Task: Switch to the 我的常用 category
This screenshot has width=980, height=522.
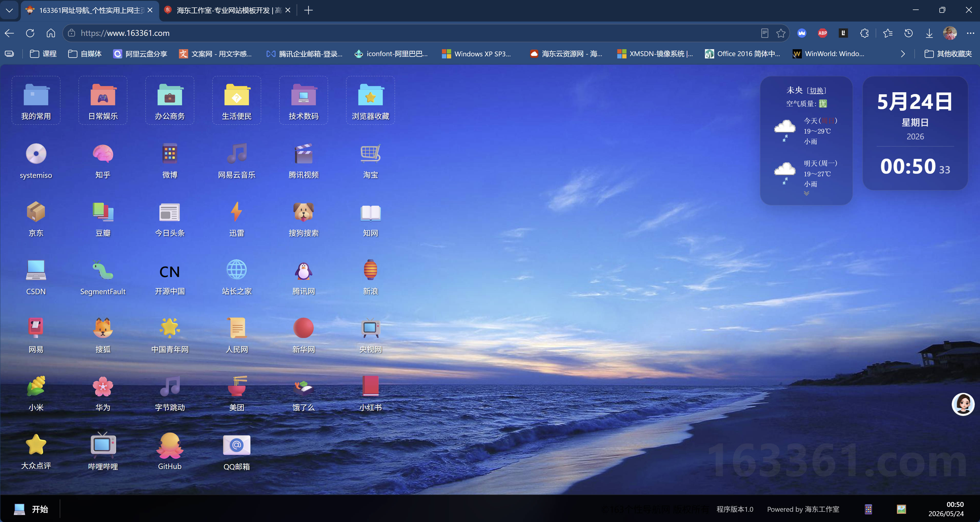Action: (36, 100)
